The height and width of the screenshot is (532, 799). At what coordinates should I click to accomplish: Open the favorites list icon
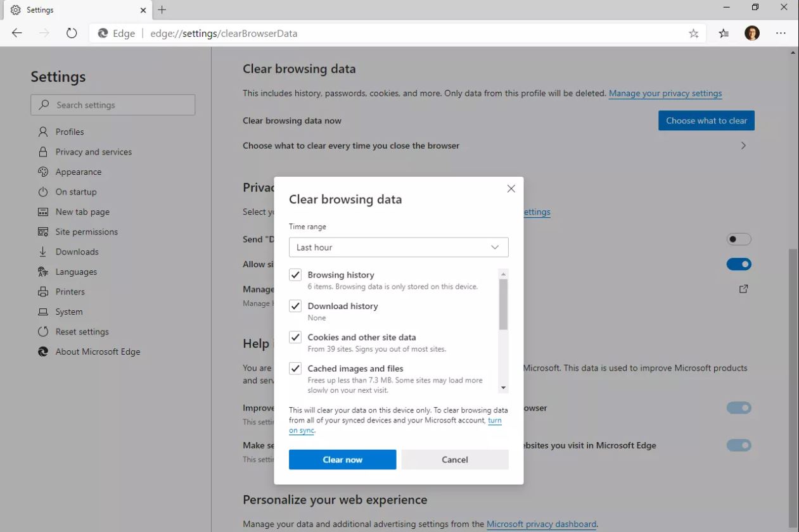coord(724,34)
